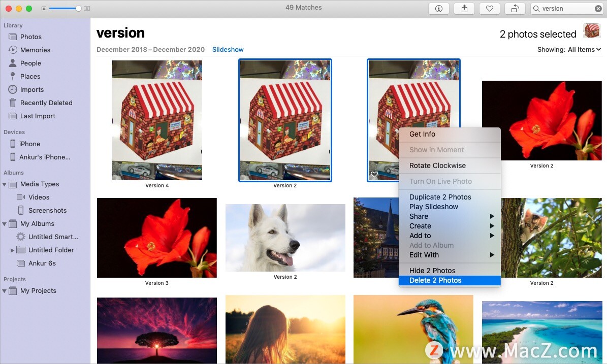Expand the Untitled Folder disclosure triangle
The width and height of the screenshot is (607, 364).
pyautogui.click(x=12, y=250)
